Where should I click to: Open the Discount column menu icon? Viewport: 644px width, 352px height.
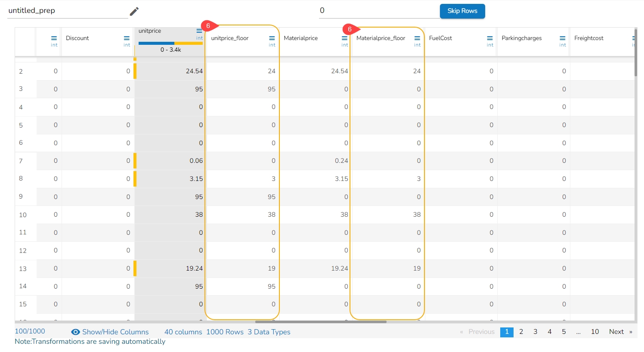[127, 38]
